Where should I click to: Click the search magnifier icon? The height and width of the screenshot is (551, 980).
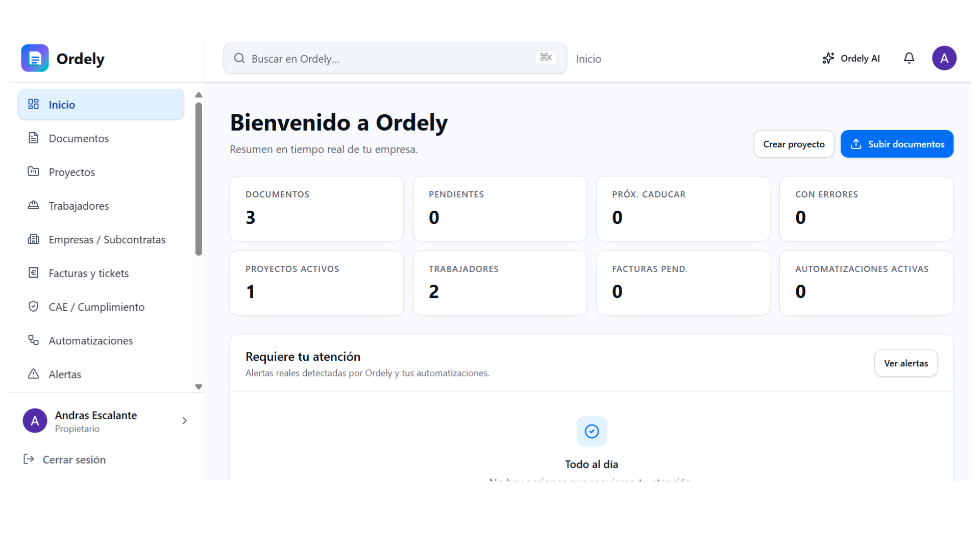pyautogui.click(x=239, y=58)
